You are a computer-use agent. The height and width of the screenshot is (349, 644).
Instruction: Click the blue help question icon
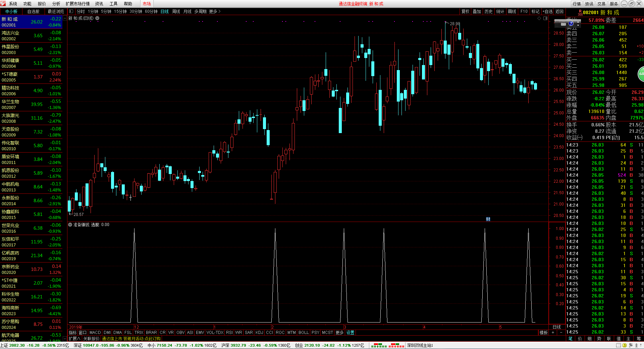(571, 24)
